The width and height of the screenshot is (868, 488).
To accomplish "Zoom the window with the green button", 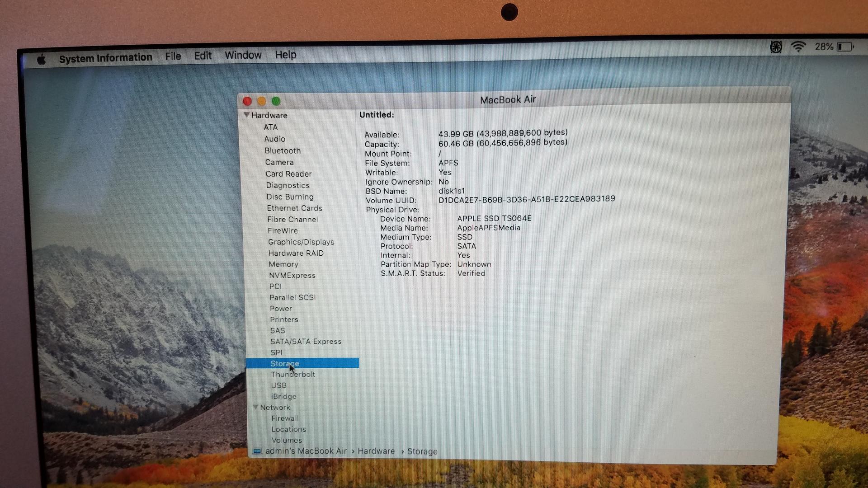I will click(276, 101).
